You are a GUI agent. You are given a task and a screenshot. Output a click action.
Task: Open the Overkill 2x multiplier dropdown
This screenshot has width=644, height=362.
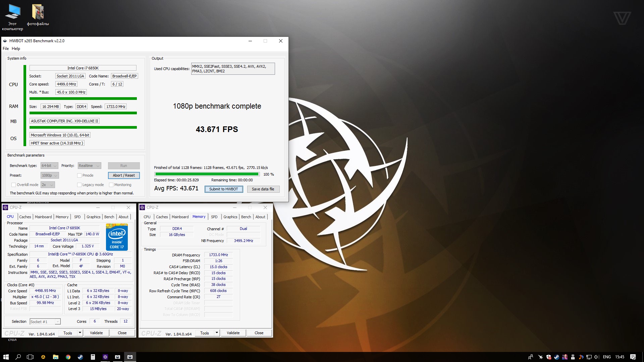[48, 185]
